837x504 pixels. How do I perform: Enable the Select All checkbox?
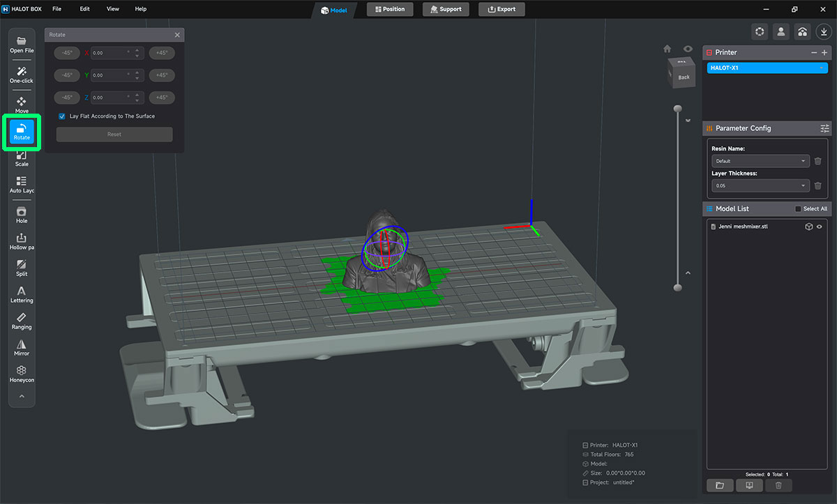point(799,209)
